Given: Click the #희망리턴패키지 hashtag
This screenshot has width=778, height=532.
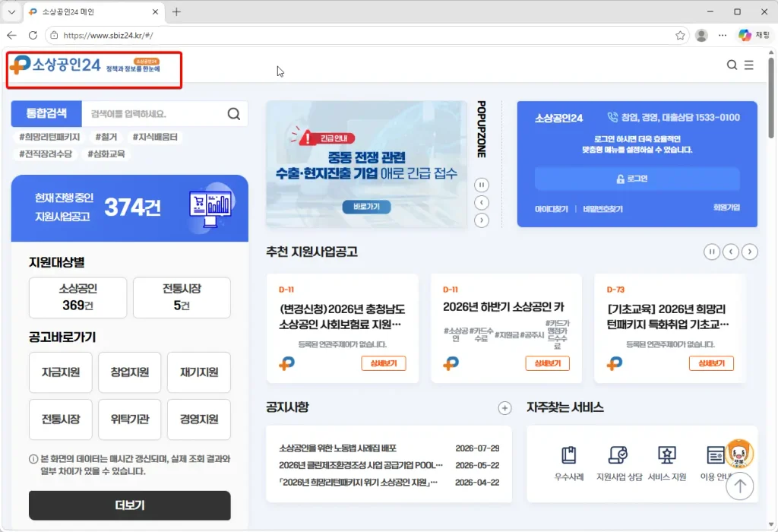Looking at the screenshot, I should pos(49,137).
